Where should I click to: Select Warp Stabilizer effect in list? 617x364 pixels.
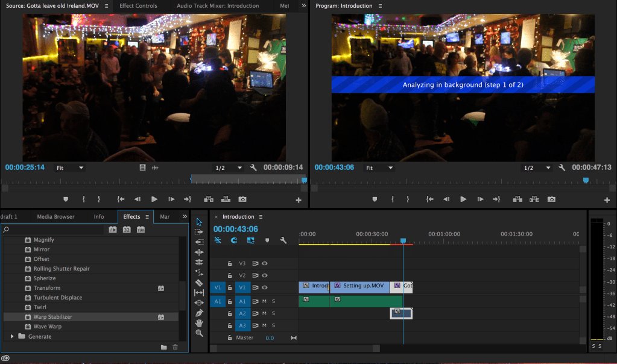(x=53, y=317)
